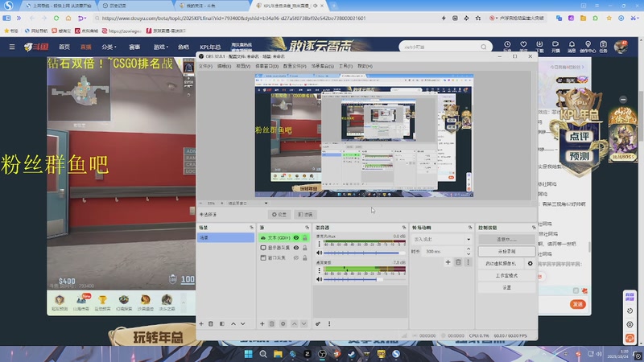This screenshot has height=362, width=644.
Task: Click Start Virtual Camera button
Action: click(x=501, y=264)
